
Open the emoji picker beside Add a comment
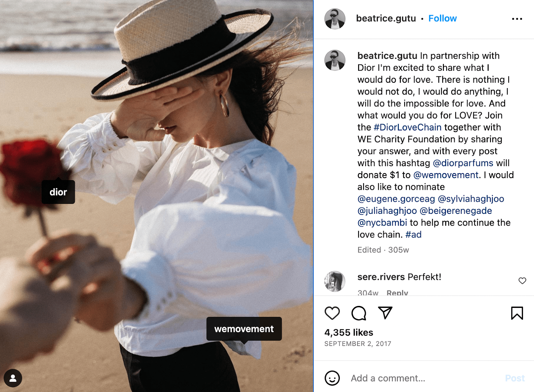point(332,378)
